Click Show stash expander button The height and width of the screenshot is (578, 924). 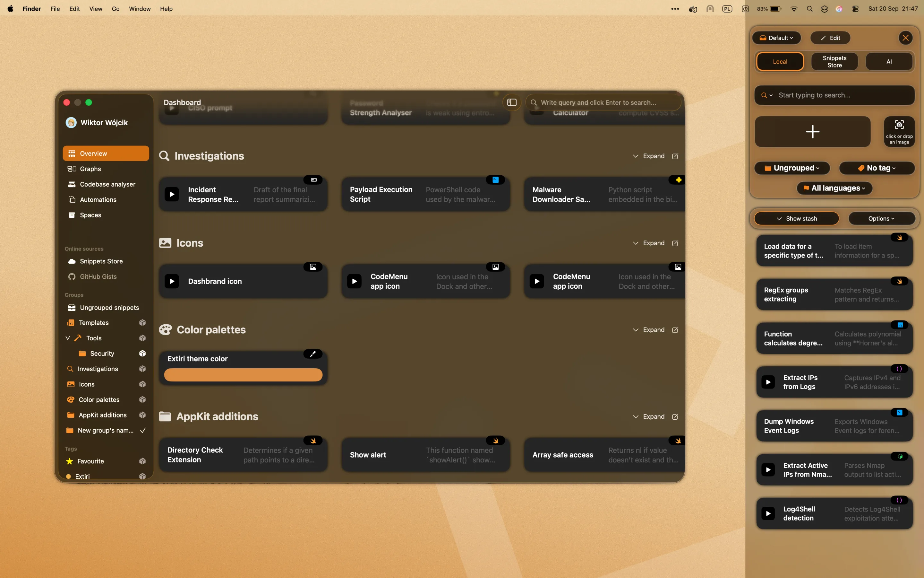click(797, 219)
